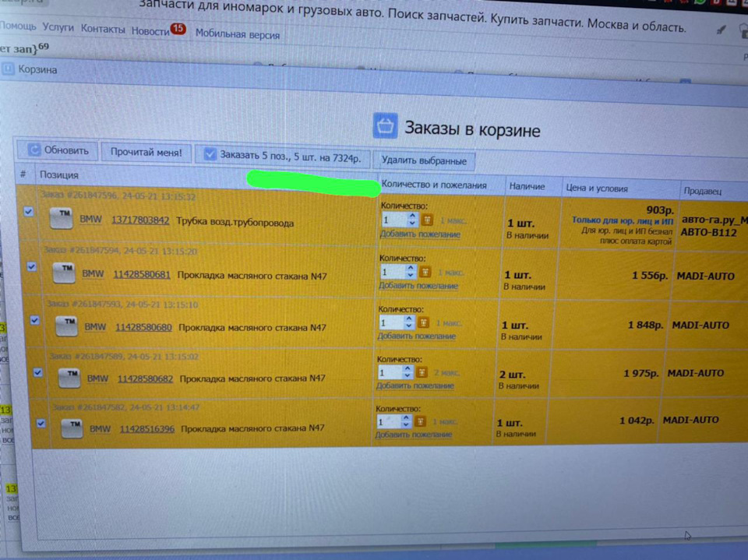
Task: Open part number link 11428580682
Action: pos(145,379)
